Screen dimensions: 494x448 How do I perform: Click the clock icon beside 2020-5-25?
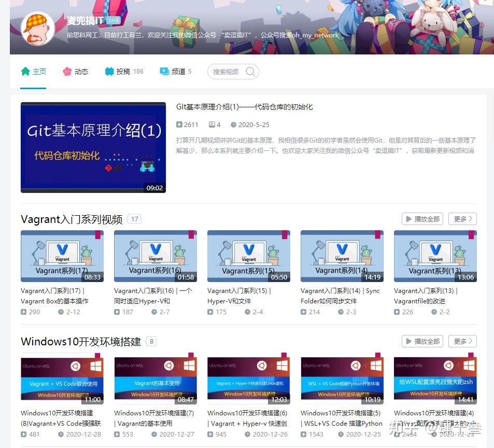233,125
